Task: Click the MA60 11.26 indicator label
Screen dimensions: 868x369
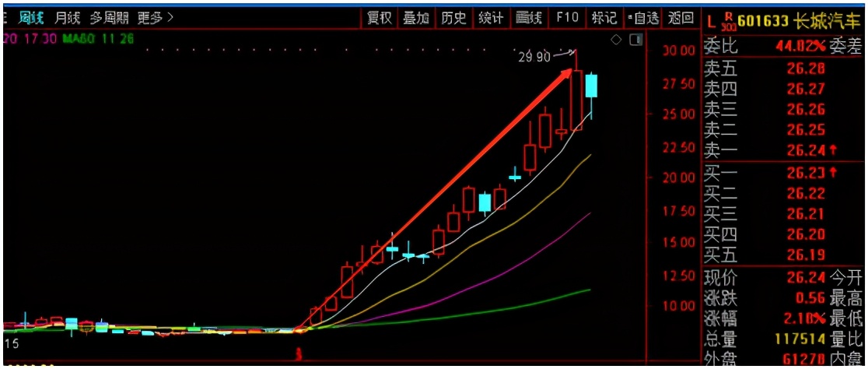Action: click(97, 40)
